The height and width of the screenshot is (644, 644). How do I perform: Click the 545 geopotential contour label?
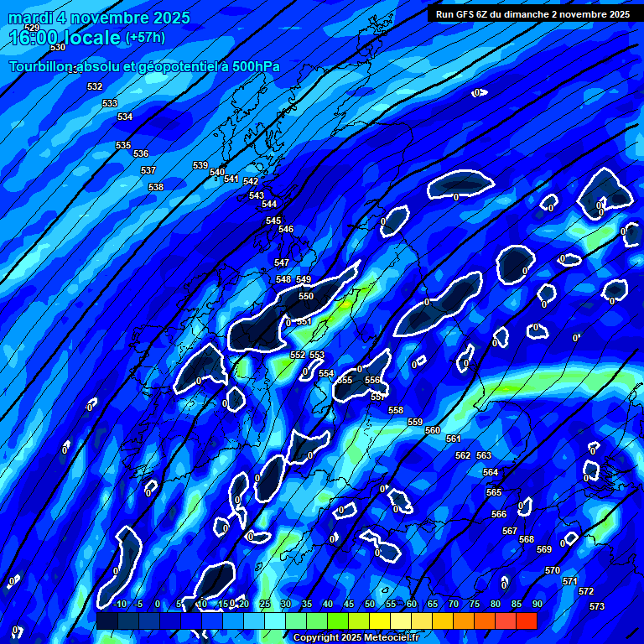tap(273, 221)
